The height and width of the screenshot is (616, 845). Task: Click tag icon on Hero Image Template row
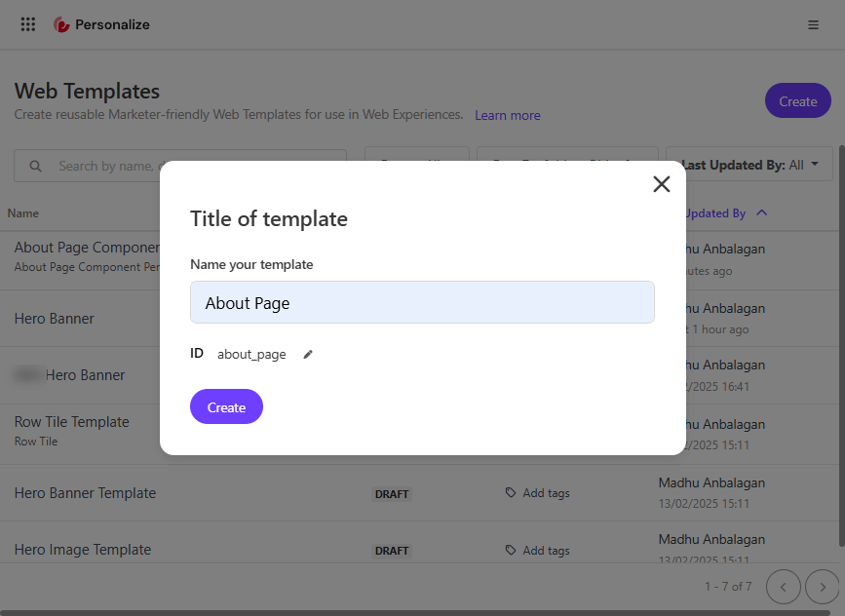point(511,551)
